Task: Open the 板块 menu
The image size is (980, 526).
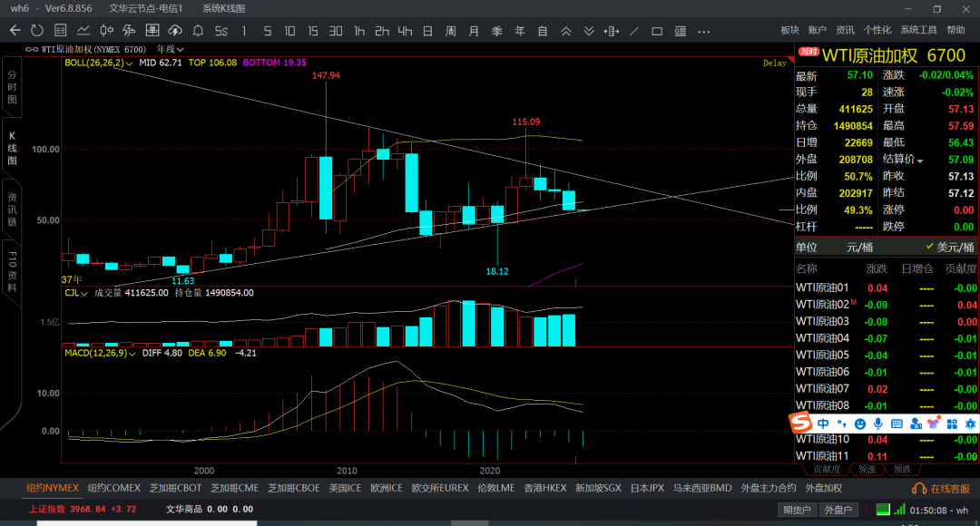Action: (x=790, y=30)
